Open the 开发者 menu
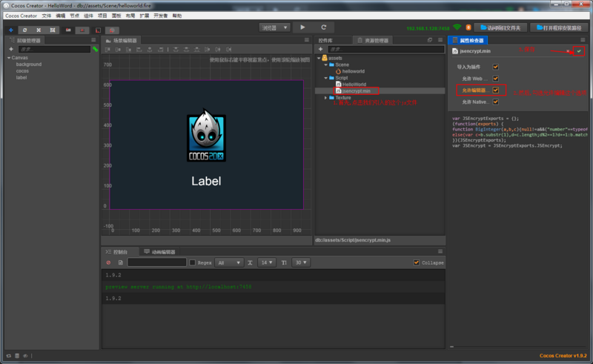593x364 pixels. pos(160,16)
